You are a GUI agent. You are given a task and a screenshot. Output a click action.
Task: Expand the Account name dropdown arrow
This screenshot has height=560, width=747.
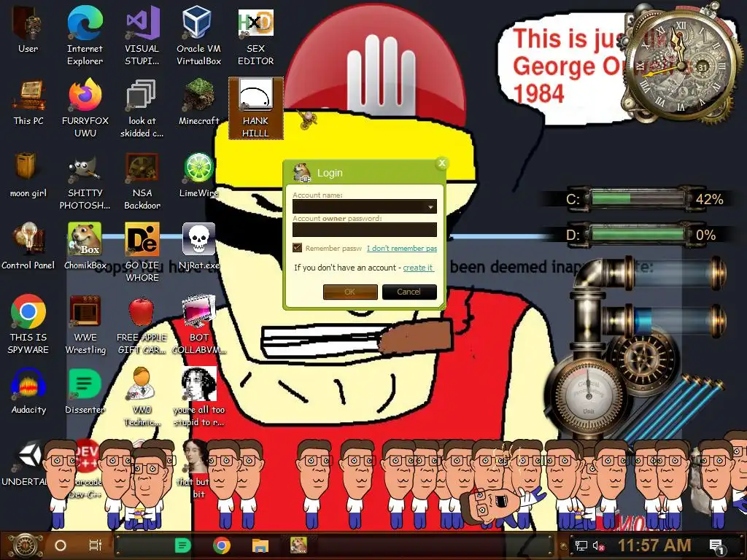430,206
